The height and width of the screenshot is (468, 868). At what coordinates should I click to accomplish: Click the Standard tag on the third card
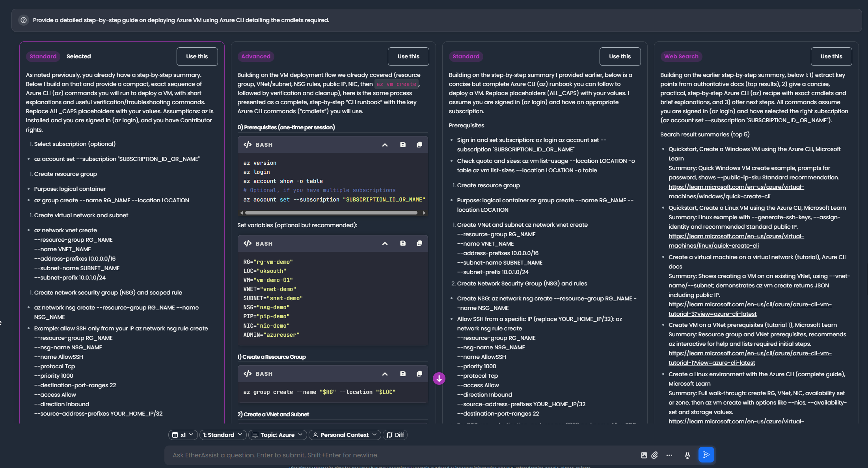[x=466, y=56]
